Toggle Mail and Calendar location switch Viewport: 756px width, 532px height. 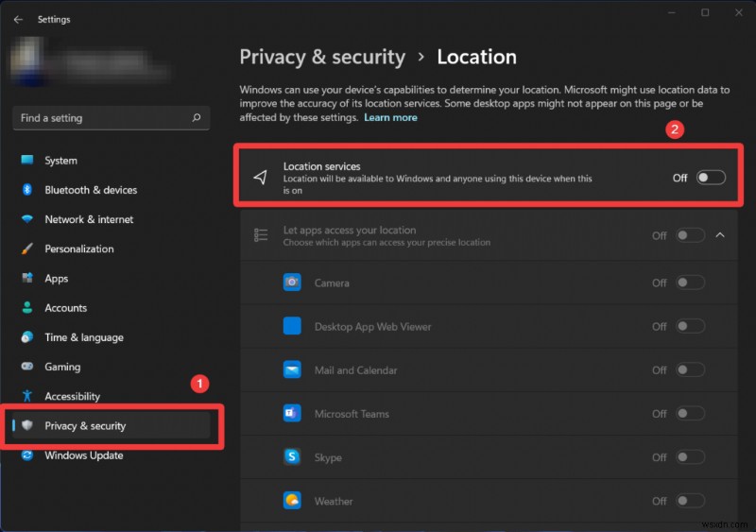(690, 369)
